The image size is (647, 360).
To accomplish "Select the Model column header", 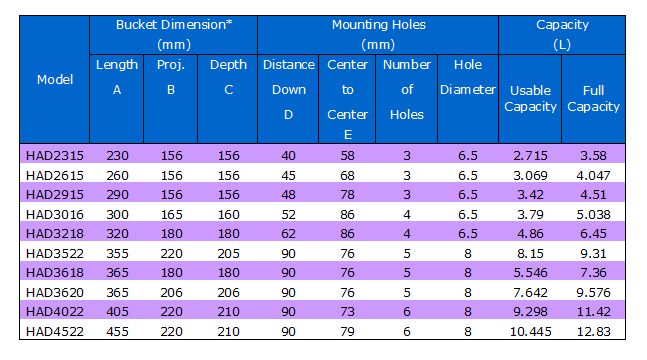I will (x=55, y=80).
